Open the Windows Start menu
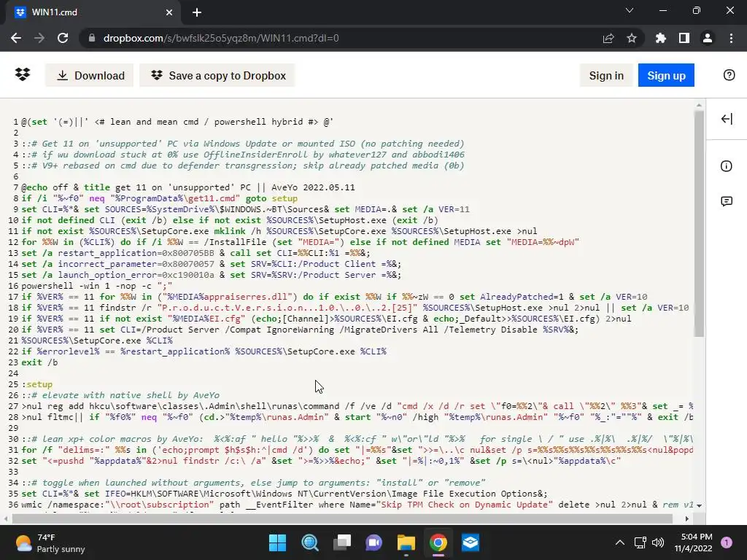Screen dimensions: 747x560 point(278,542)
